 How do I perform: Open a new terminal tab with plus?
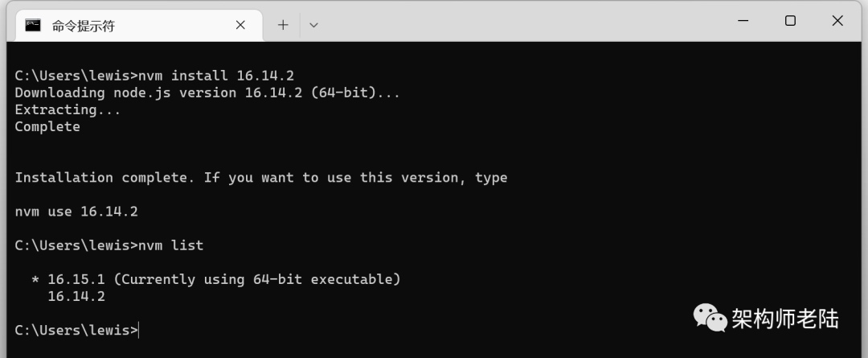pos(283,25)
